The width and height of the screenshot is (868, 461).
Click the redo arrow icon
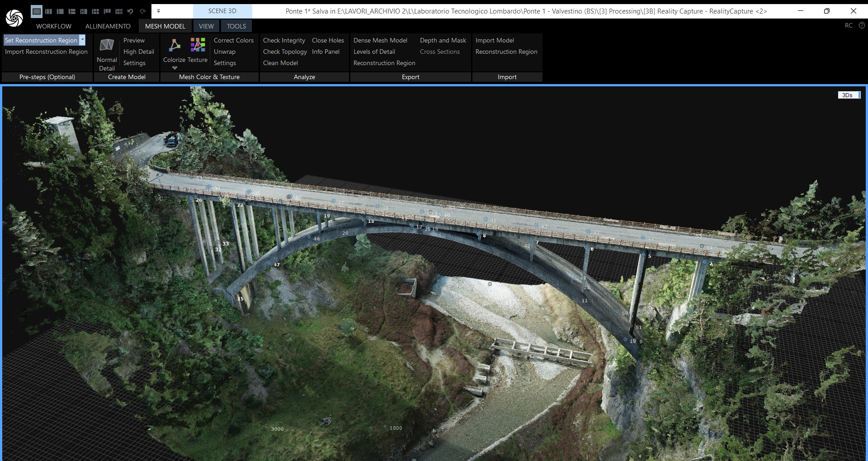point(142,11)
